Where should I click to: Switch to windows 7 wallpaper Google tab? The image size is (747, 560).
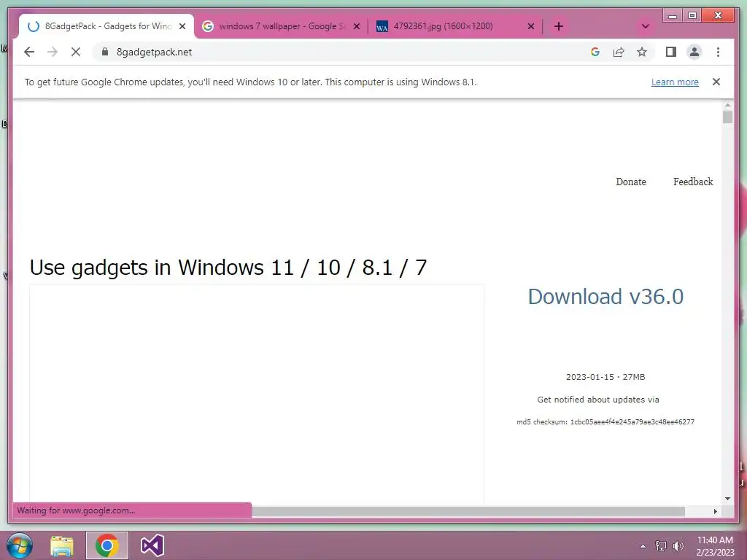(x=281, y=26)
